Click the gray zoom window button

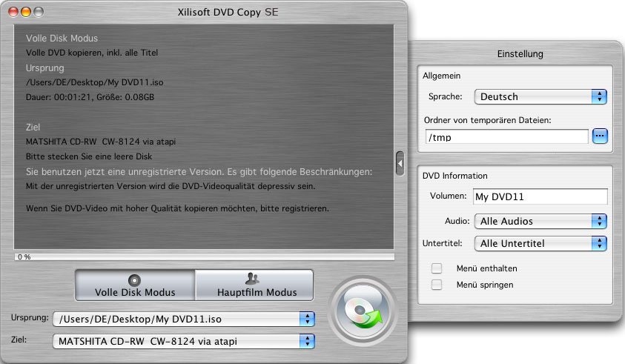[39, 13]
